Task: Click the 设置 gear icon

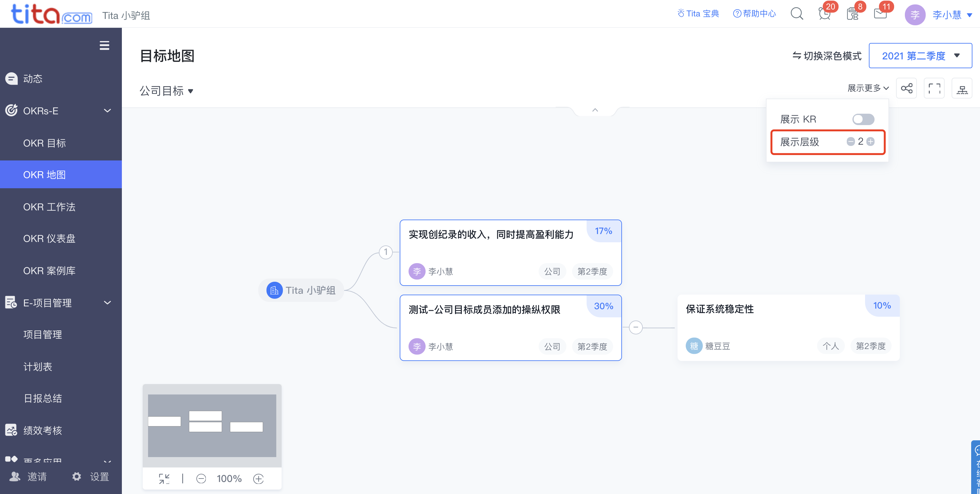Action: coord(77,477)
